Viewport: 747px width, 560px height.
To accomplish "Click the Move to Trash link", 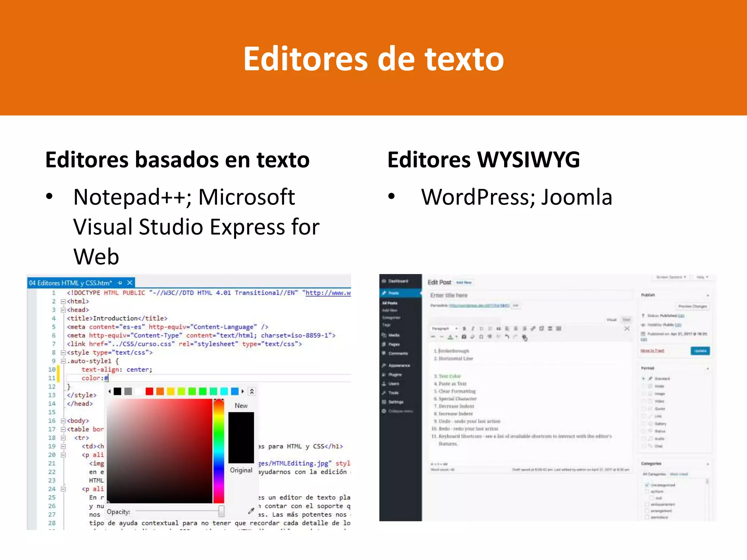I will pos(652,351).
